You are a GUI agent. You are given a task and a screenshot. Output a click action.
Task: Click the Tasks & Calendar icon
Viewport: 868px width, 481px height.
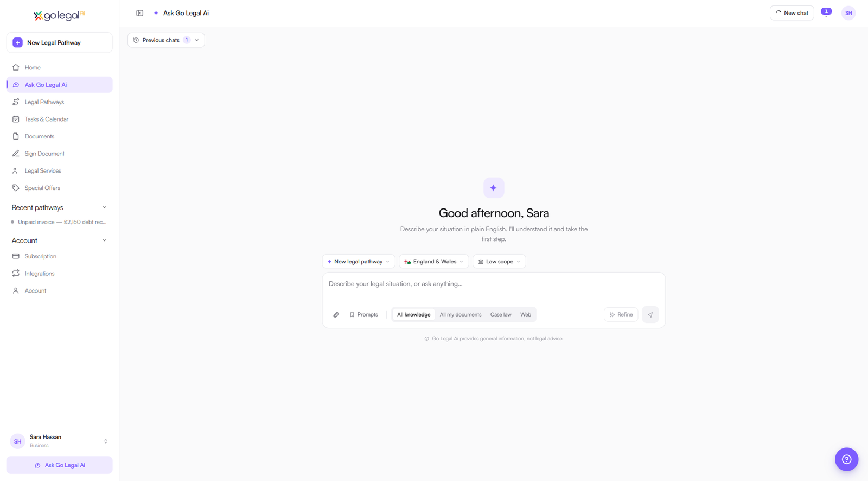point(16,119)
